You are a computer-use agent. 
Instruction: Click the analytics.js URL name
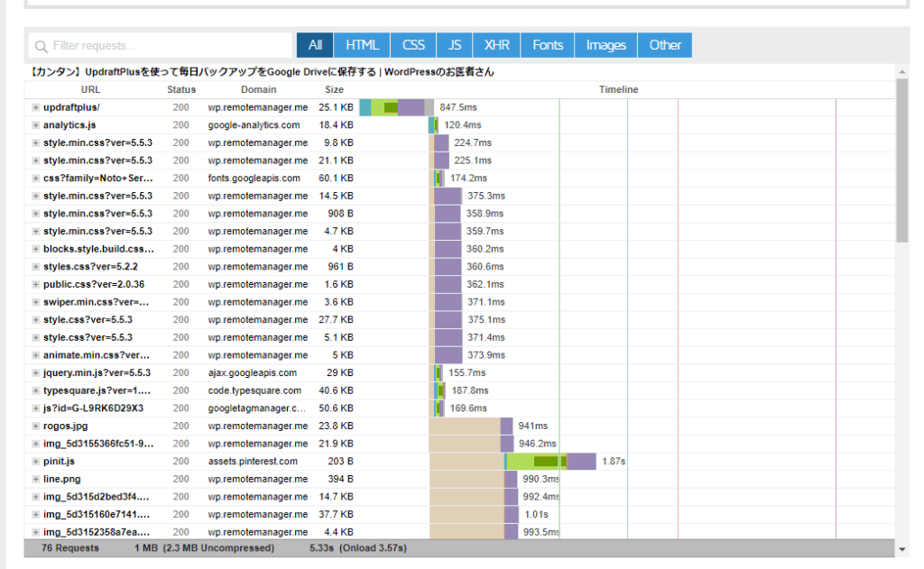tap(69, 124)
